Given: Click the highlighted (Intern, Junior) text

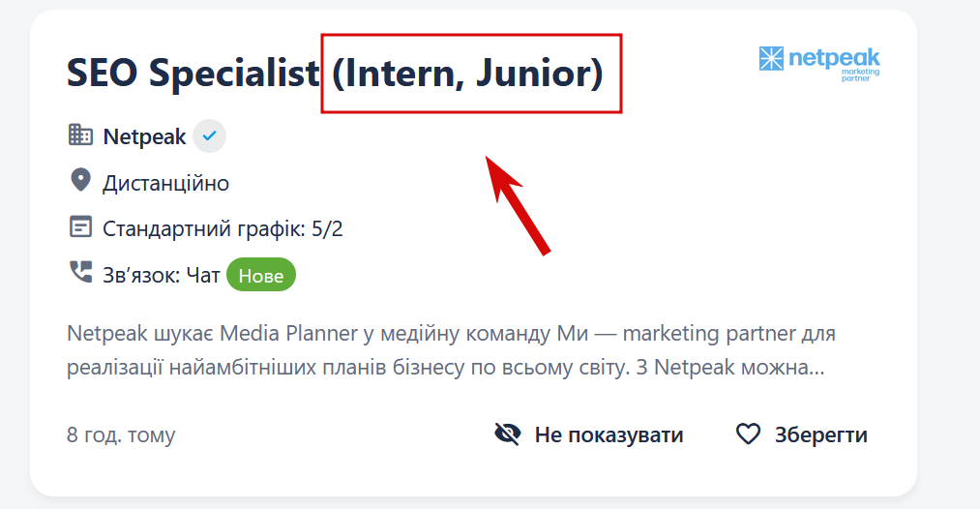Looking at the screenshot, I should coord(467,74).
